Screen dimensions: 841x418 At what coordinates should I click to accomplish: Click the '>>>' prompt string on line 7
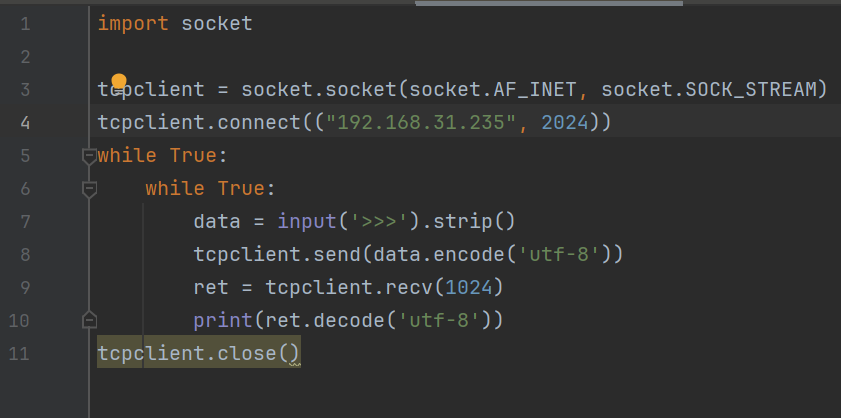[x=379, y=222]
